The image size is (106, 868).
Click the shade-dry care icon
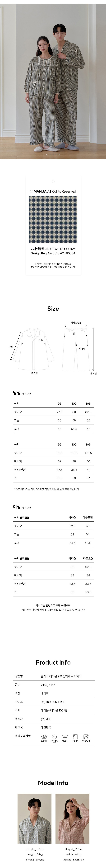(75, 736)
